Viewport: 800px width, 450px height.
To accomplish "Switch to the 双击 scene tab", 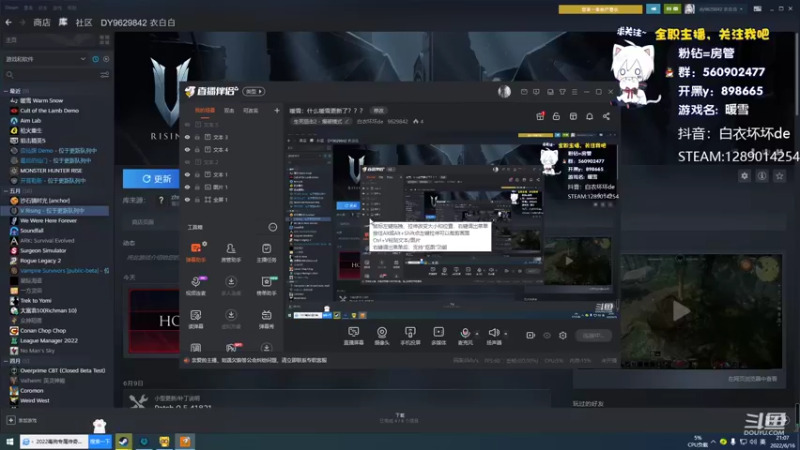I will coord(229,110).
